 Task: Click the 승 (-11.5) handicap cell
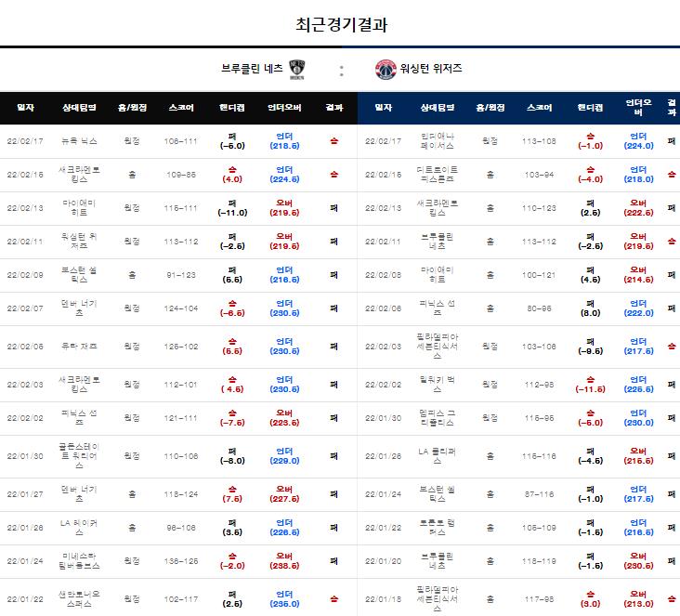coord(590,385)
